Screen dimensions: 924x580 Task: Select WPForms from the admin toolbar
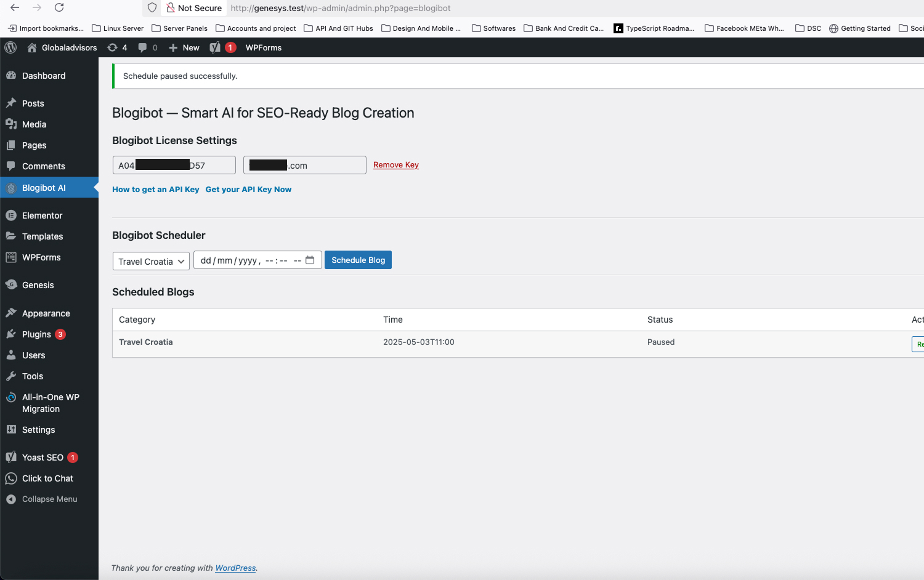(x=263, y=47)
